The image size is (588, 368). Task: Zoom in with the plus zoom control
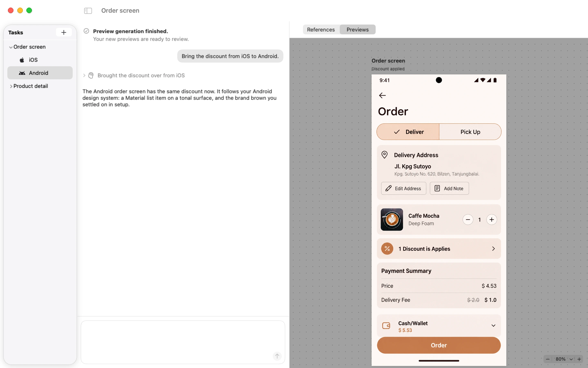(579, 359)
